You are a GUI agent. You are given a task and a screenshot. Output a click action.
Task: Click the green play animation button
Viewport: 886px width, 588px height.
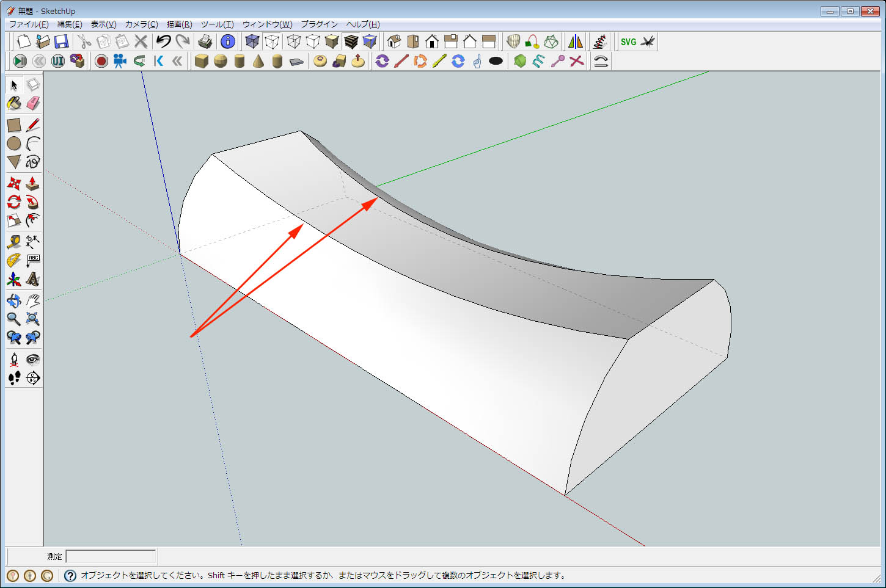pyautogui.click(x=20, y=61)
